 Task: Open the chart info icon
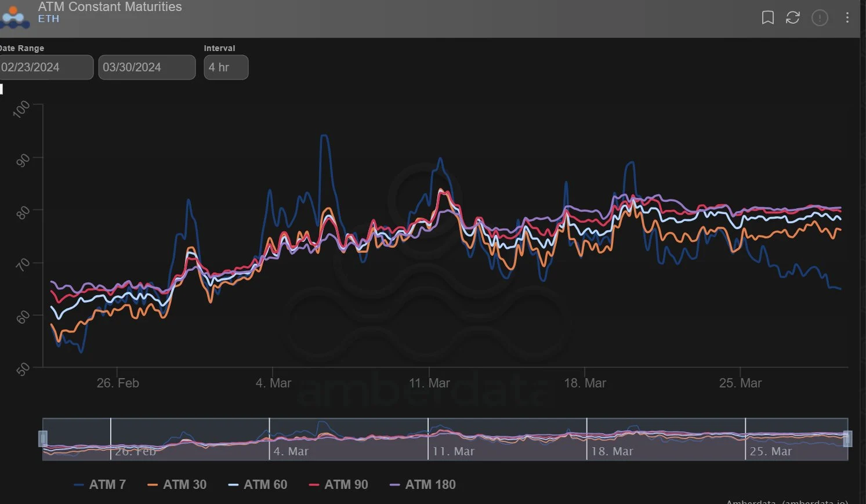(x=820, y=18)
